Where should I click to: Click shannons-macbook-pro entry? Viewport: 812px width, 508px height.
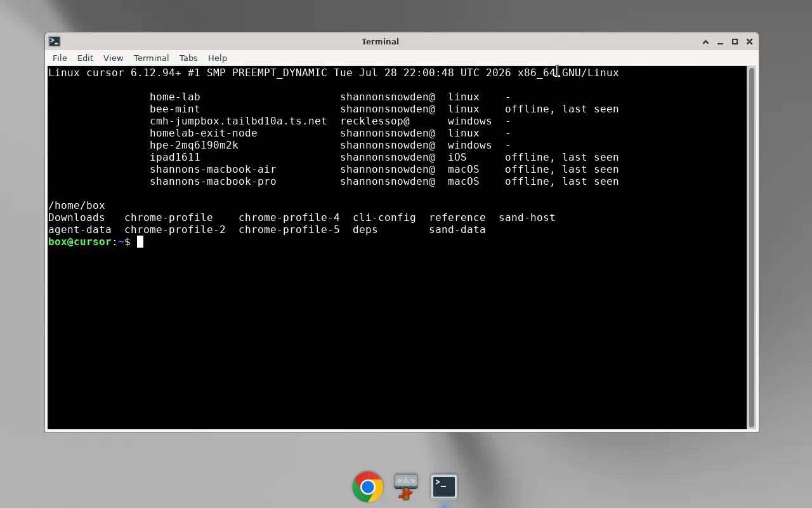(213, 182)
